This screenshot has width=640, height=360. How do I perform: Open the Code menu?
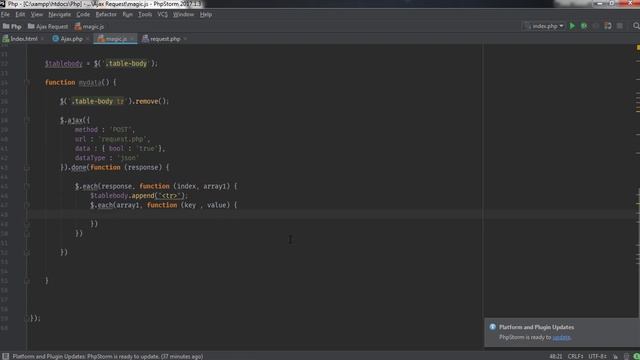pos(83,14)
